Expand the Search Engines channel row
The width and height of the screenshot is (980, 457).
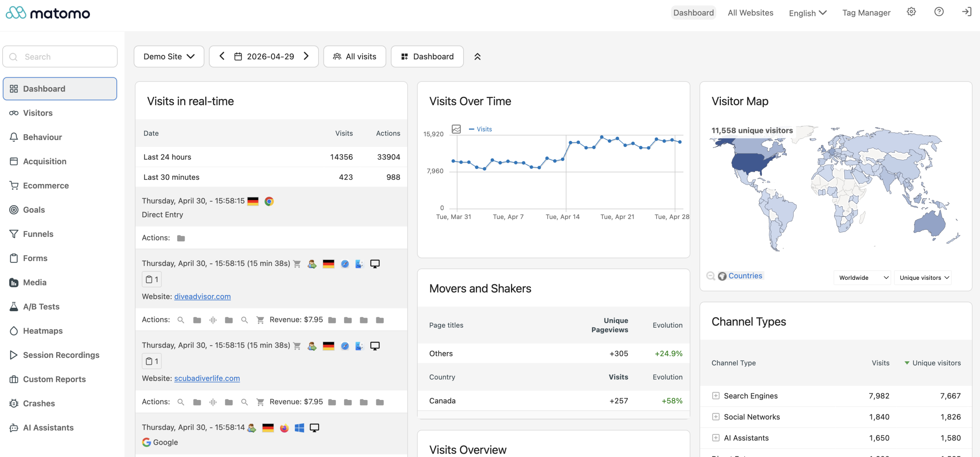coord(715,396)
